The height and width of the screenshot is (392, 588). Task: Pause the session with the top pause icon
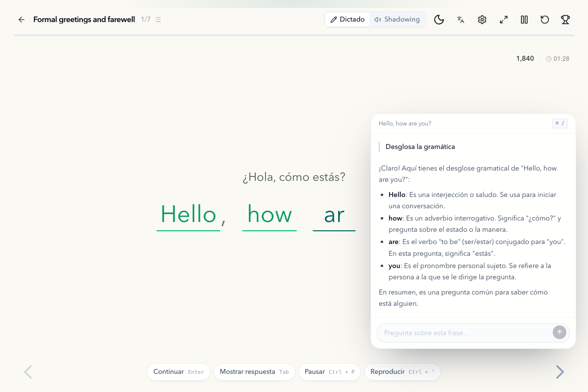pyautogui.click(x=524, y=20)
